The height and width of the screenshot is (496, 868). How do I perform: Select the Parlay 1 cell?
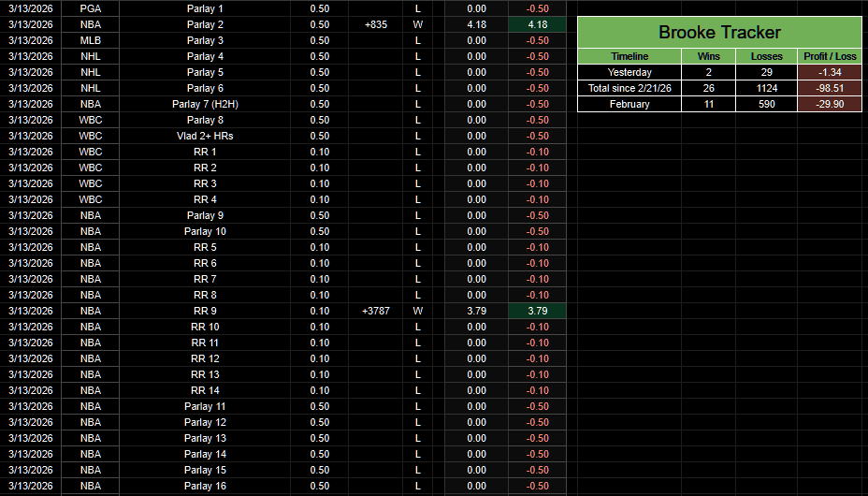point(205,8)
